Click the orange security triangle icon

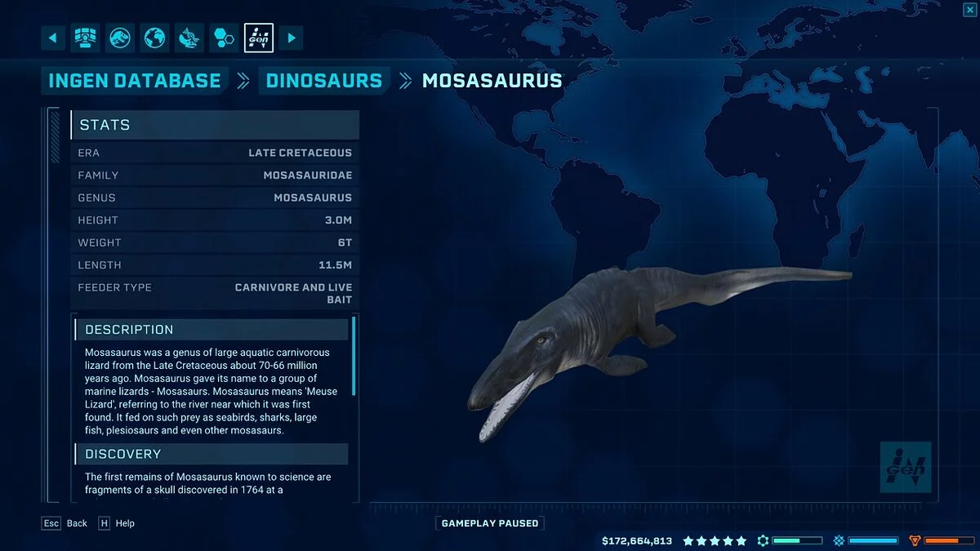point(915,540)
